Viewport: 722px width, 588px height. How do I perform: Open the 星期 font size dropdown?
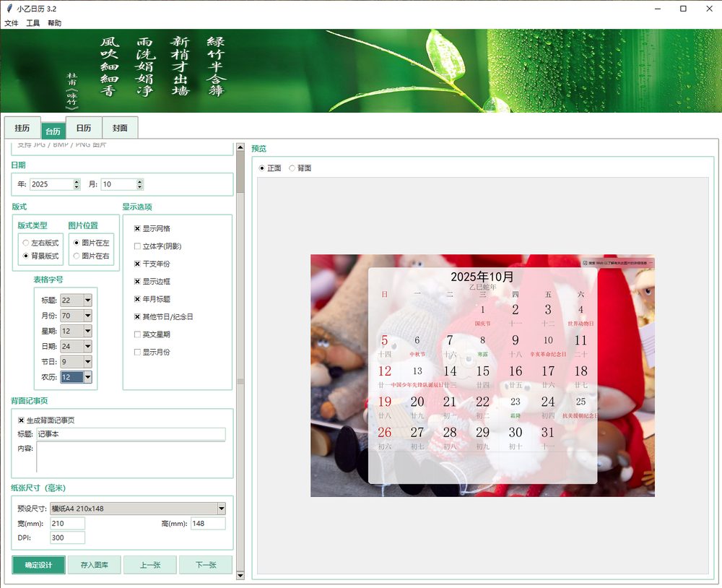[x=87, y=331]
